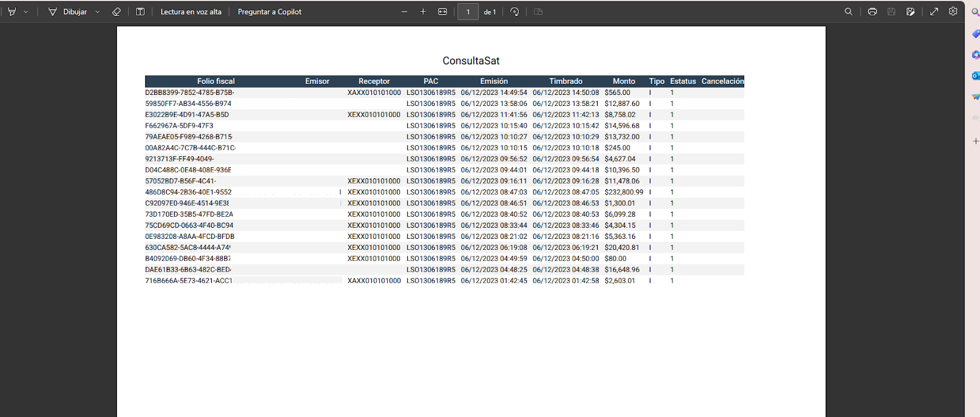Screen dimensions: 980x417
Task: Click the amount $12,887.60
Action: click(x=622, y=104)
